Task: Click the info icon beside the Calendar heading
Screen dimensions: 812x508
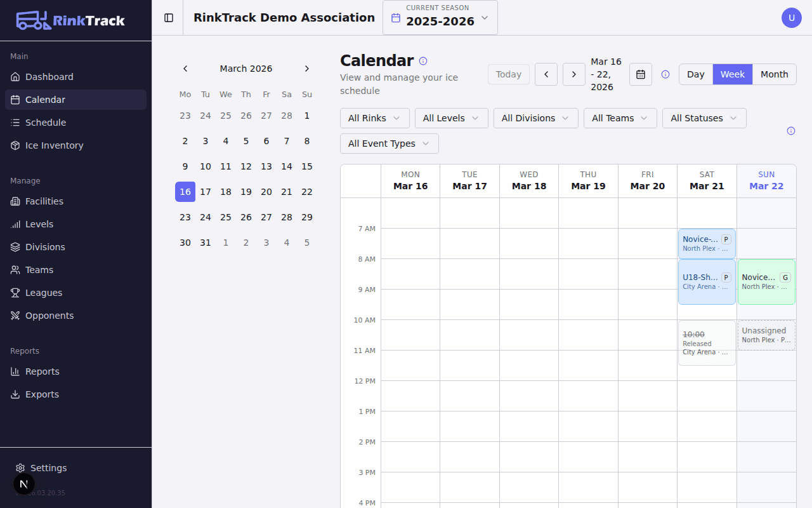Action: (x=422, y=61)
